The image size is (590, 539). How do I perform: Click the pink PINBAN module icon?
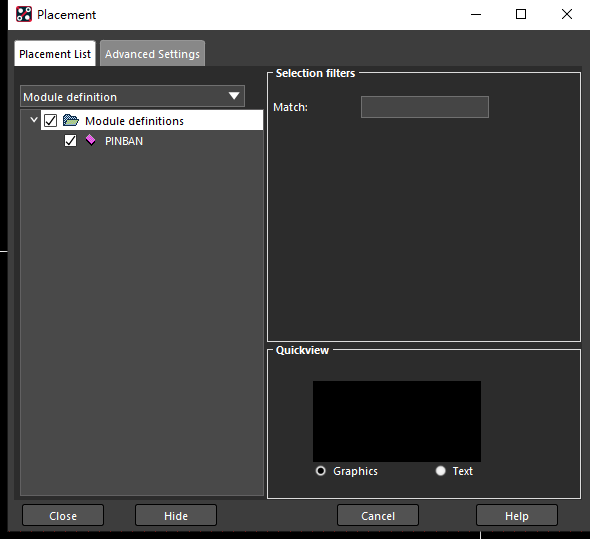tap(91, 140)
